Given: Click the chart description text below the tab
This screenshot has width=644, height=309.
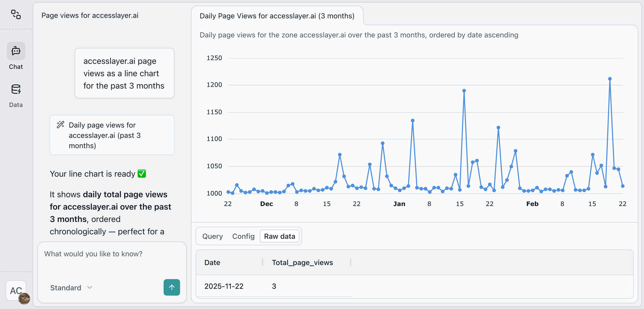Looking at the screenshot, I should tap(359, 35).
